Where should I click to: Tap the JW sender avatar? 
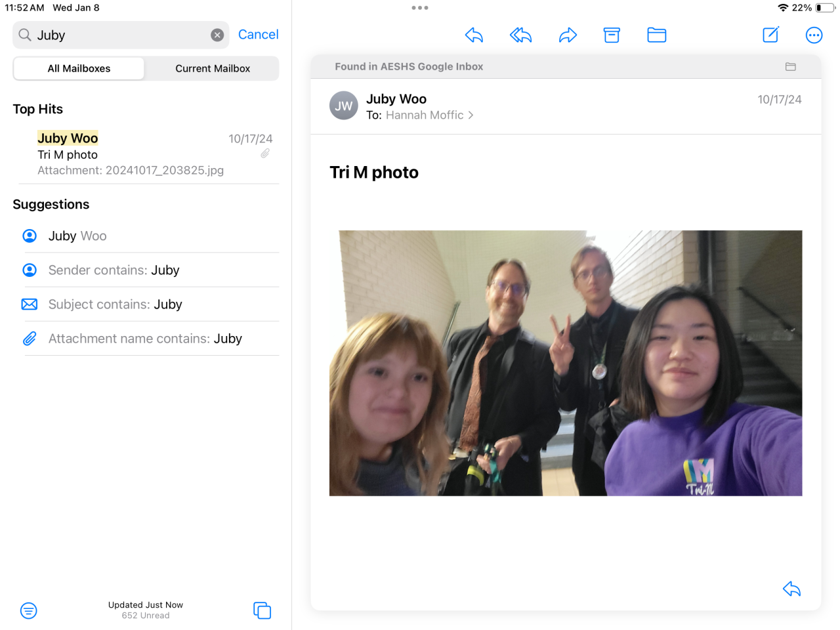tap(344, 106)
